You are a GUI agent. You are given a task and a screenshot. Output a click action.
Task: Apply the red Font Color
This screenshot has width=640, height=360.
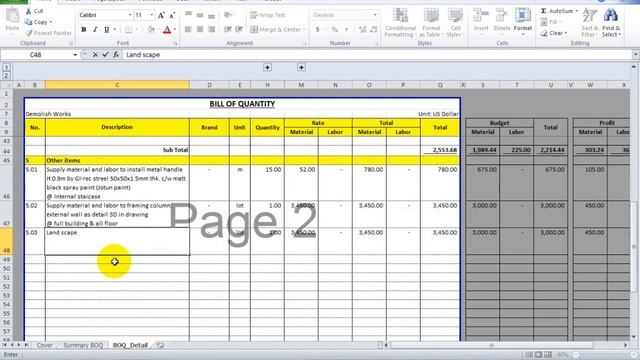click(x=167, y=29)
